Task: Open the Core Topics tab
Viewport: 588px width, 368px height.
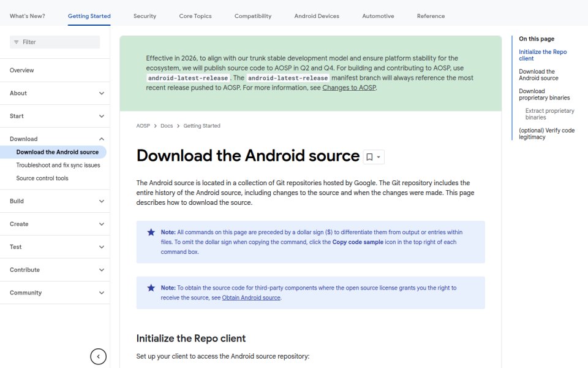Action: (x=195, y=16)
